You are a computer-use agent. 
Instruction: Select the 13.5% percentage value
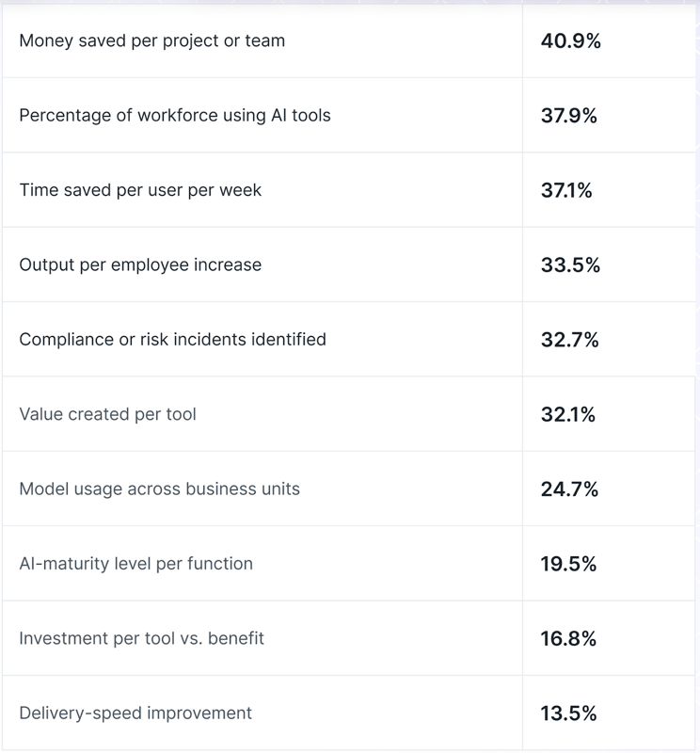[x=568, y=713]
